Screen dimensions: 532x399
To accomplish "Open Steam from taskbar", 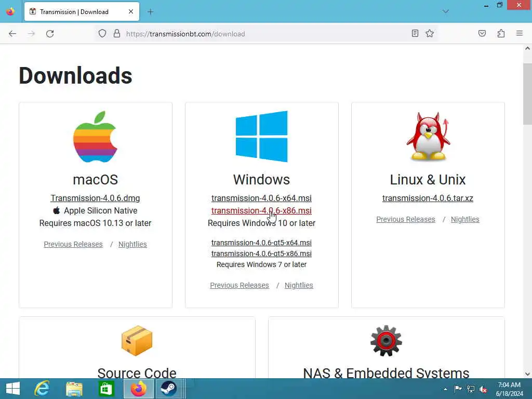I will (x=169, y=389).
